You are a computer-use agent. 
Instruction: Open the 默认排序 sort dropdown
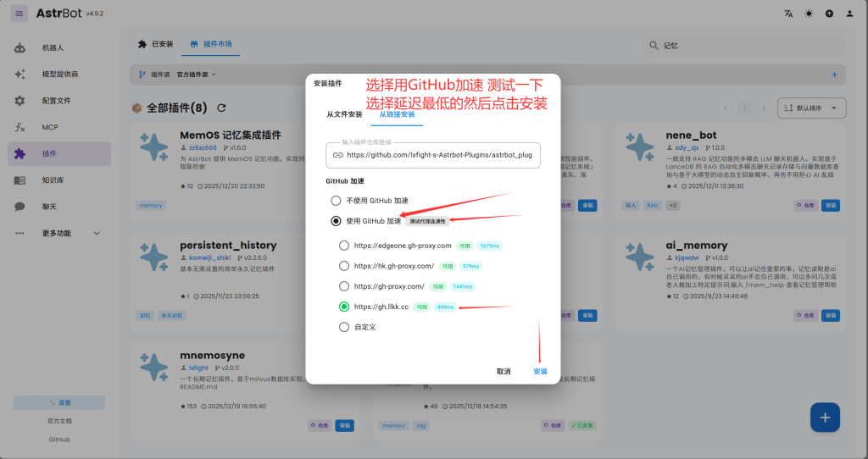coord(811,108)
